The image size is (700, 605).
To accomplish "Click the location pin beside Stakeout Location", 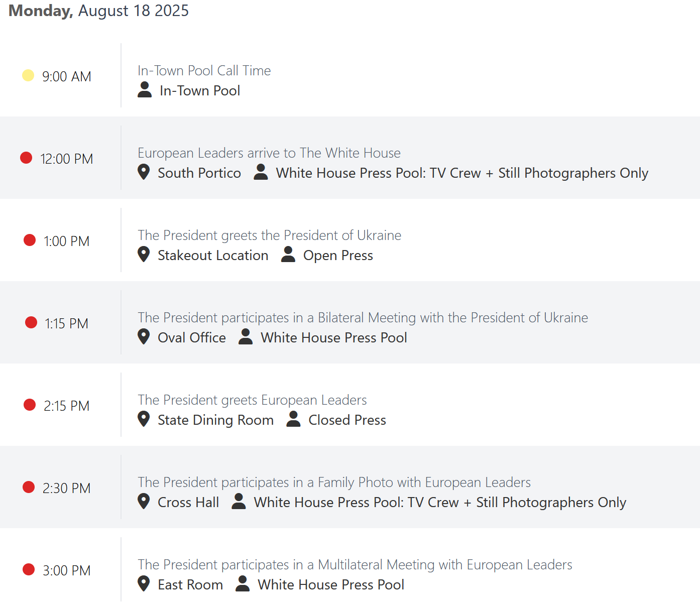I will [144, 255].
